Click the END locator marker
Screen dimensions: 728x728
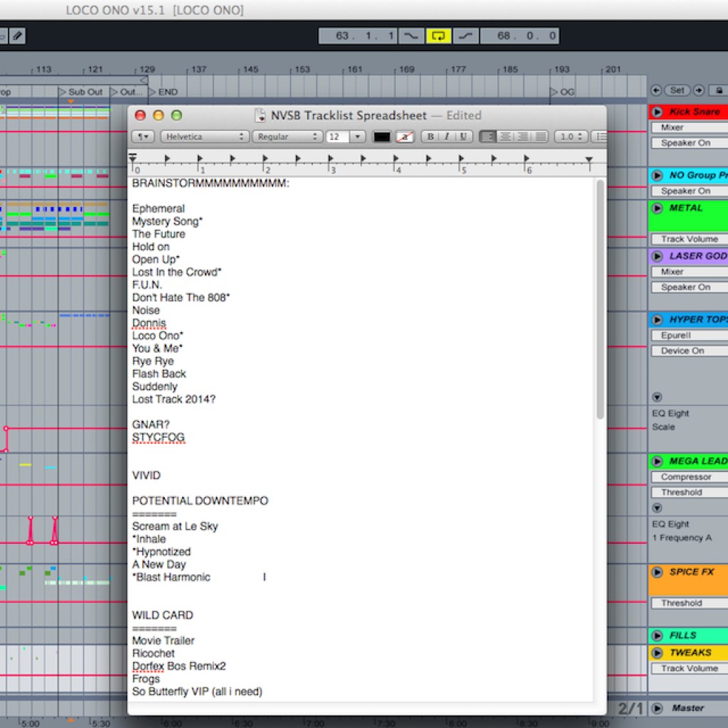point(164,92)
